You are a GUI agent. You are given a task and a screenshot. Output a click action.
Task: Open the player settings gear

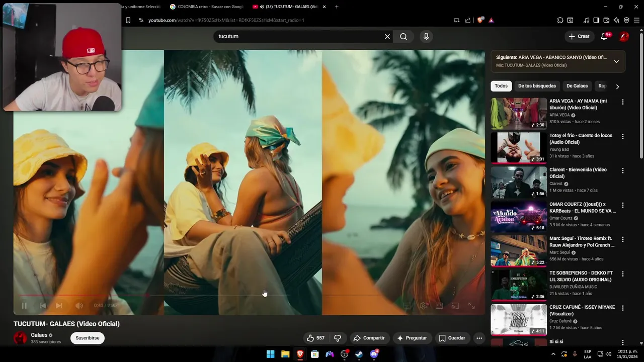424,306
